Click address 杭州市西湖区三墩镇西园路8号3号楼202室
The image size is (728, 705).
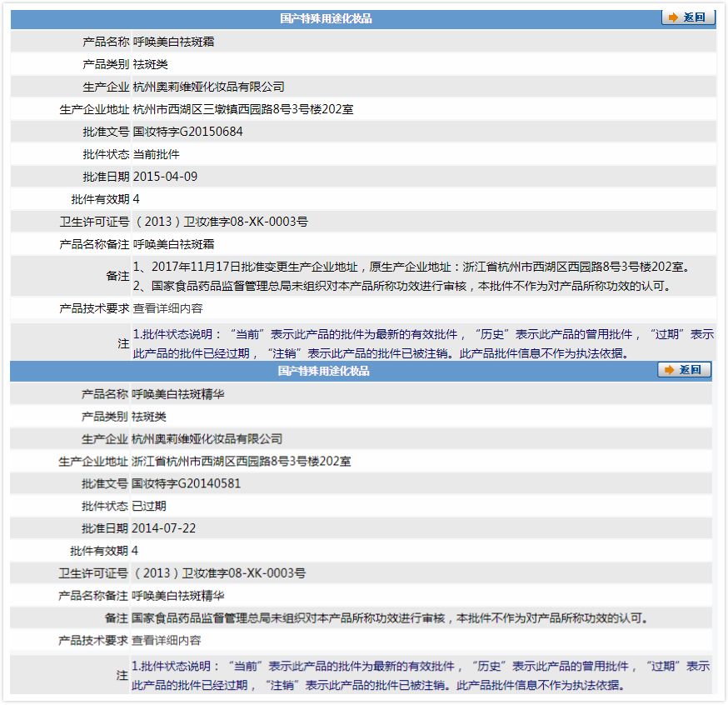243,109
